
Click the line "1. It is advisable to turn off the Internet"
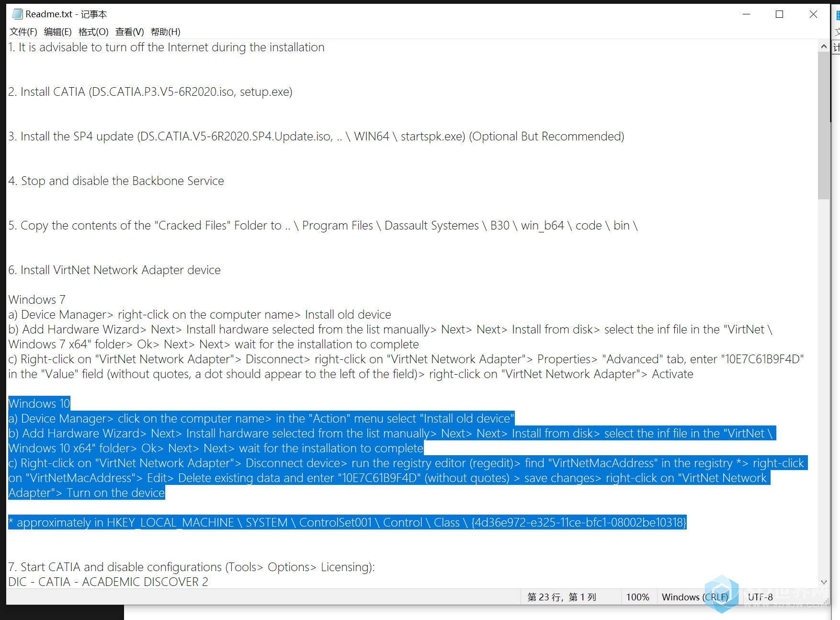(x=166, y=47)
